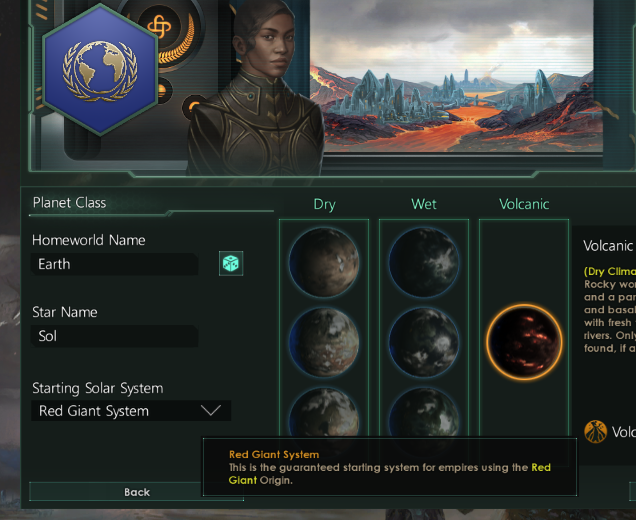The image size is (636, 520).
Task: Select the volcanic planet class
Action: (x=524, y=342)
